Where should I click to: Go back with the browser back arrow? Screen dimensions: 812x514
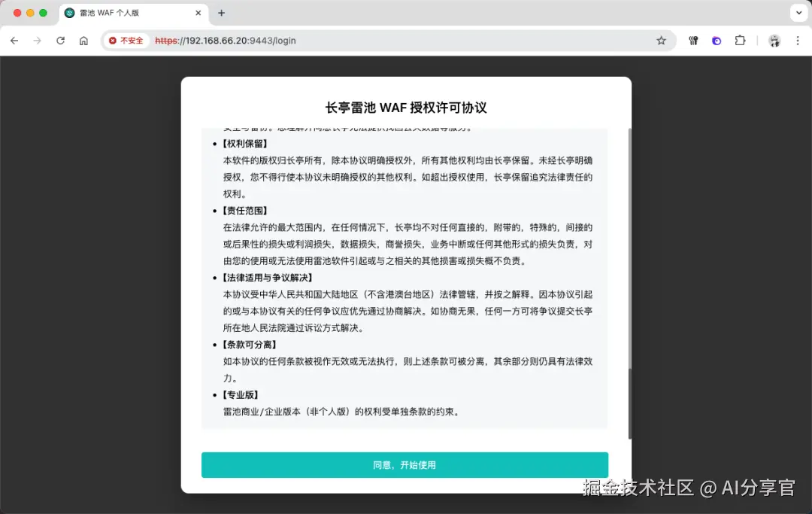click(14, 41)
